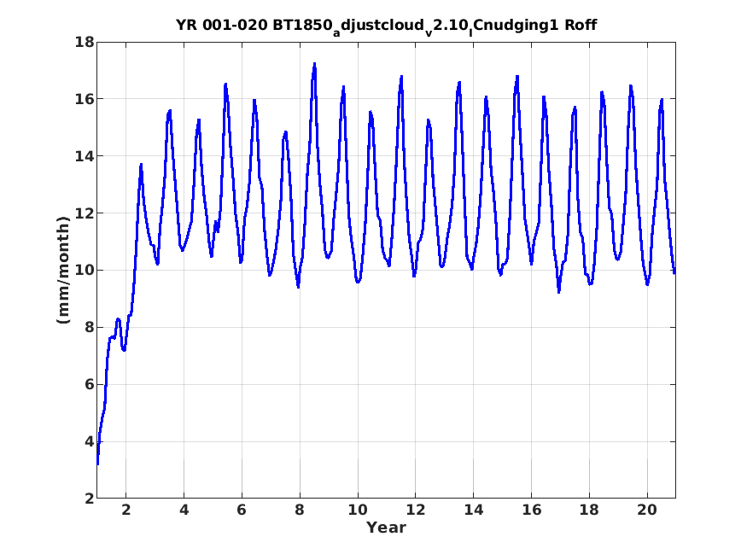Click y-axis tick label 10
This screenshot has width=747, height=560.
click(84, 271)
